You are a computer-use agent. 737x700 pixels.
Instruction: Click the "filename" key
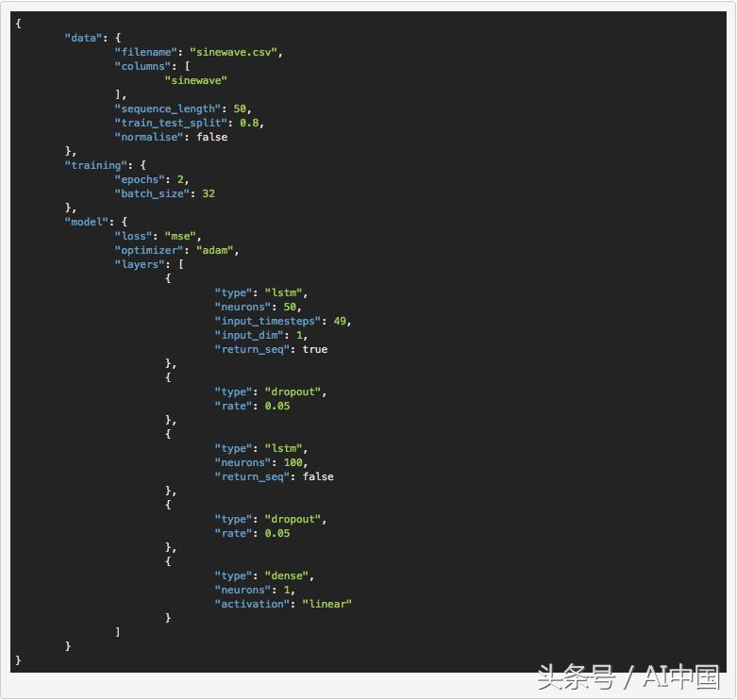point(145,52)
